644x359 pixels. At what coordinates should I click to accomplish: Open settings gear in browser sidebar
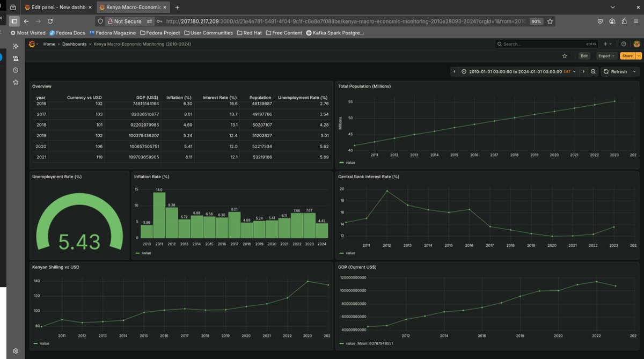coord(16,350)
